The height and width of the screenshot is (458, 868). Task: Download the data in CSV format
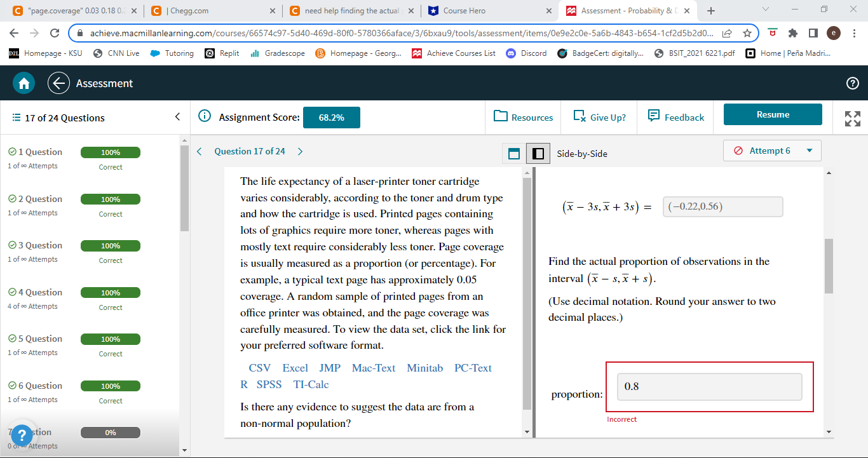(x=259, y=368)
